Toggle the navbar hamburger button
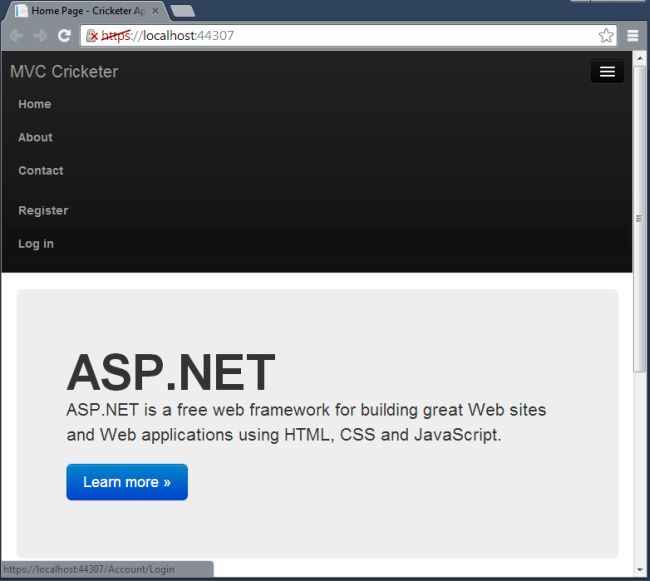This screenshot has height=581, width=650. point(607,72)
